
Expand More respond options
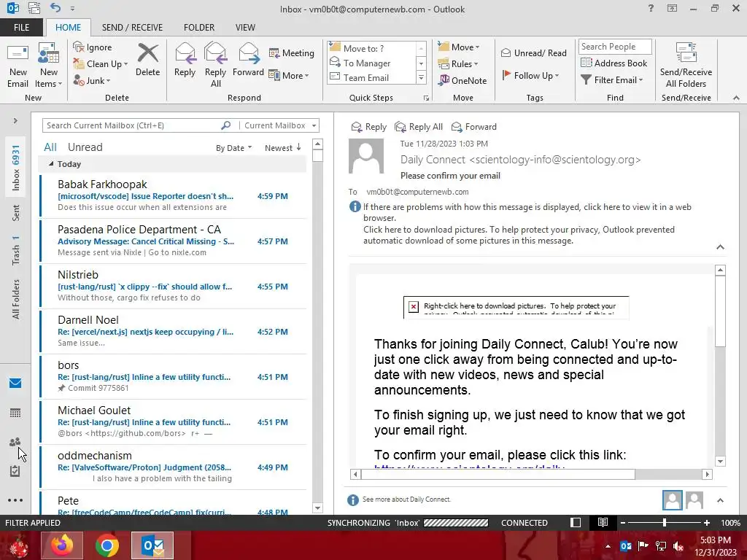(x=289, y=75)
